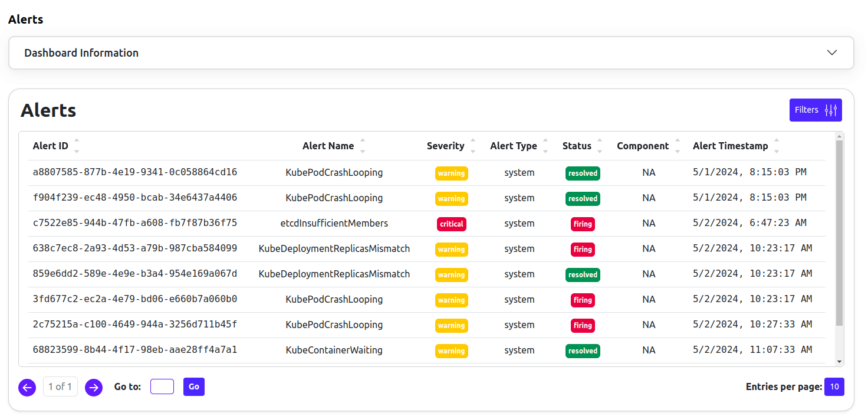The image size is (868, 416).
Task: Sort by Alert Name column
Action: (x=362, y=146)
